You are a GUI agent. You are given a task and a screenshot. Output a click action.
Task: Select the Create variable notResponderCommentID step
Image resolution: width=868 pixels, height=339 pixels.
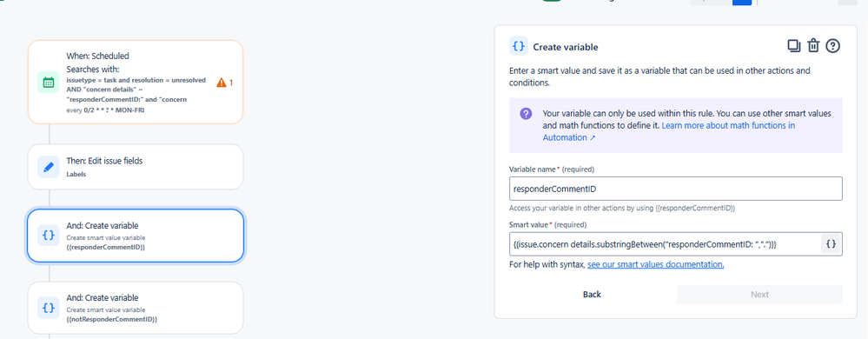[x=135, y=308]
